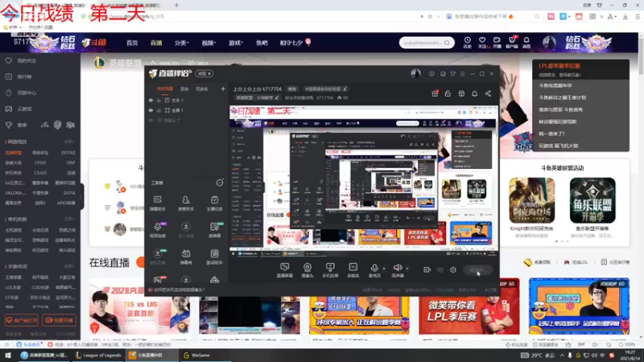The width and height of the screenshot is (644, 362).
Task: Click the record video icon beside the speaker
Action: point(427,269)
